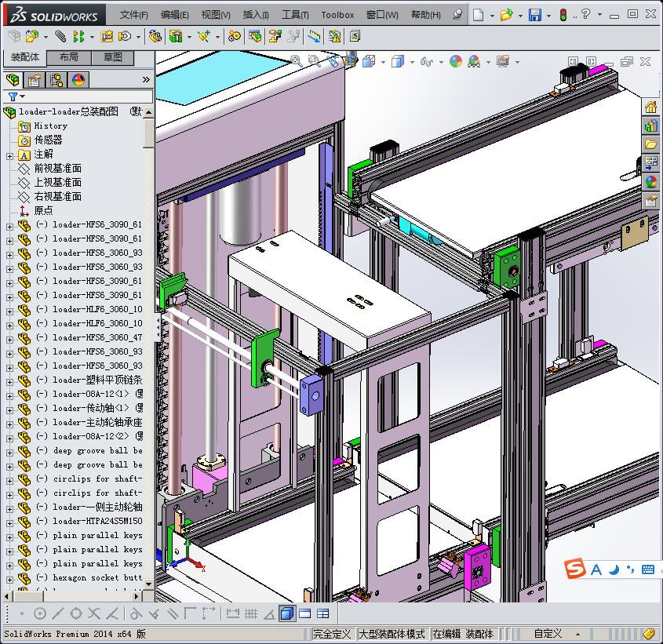
Task: Select the Circle sketch tool
Action: click(38, 615)
